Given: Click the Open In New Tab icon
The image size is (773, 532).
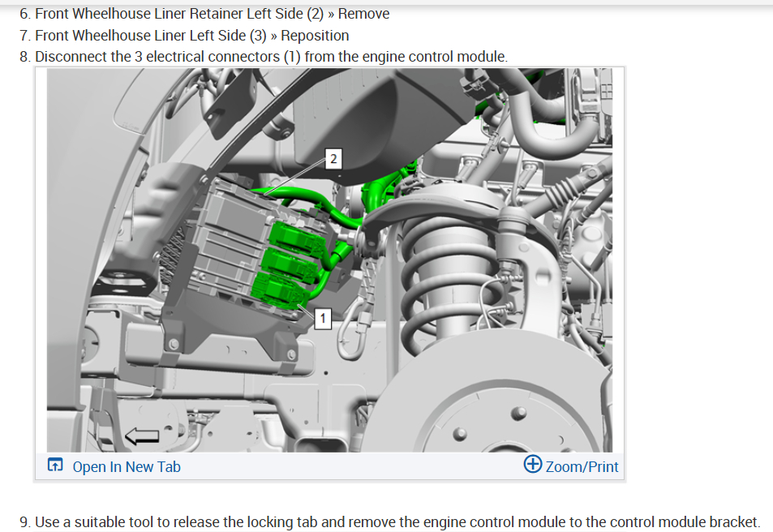Looking at the screenshot, I should 54,465.
